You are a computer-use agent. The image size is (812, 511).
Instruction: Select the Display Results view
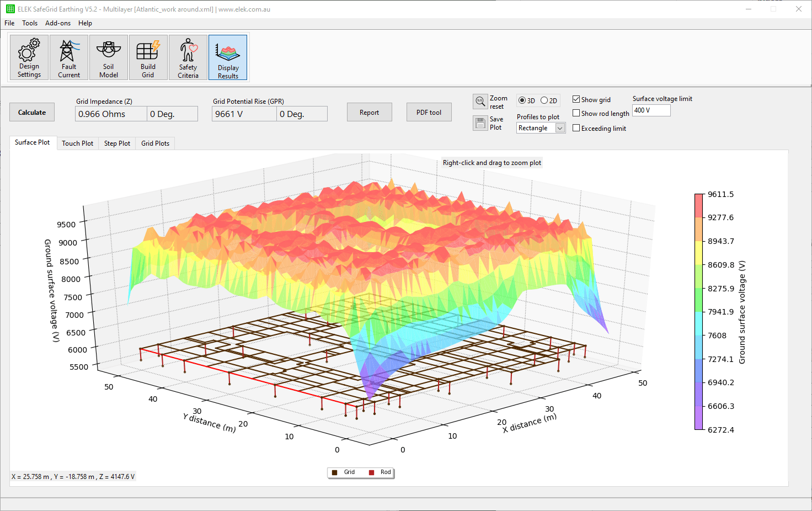point(227,57)
